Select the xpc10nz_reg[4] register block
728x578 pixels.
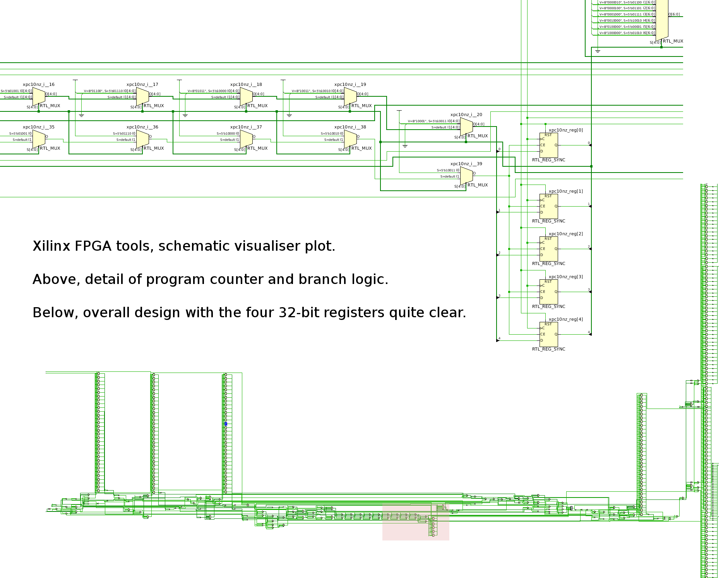548,334
